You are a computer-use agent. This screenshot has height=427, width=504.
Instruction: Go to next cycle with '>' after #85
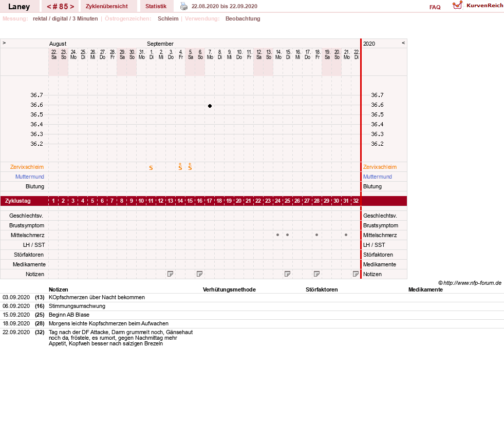(72, 7)
